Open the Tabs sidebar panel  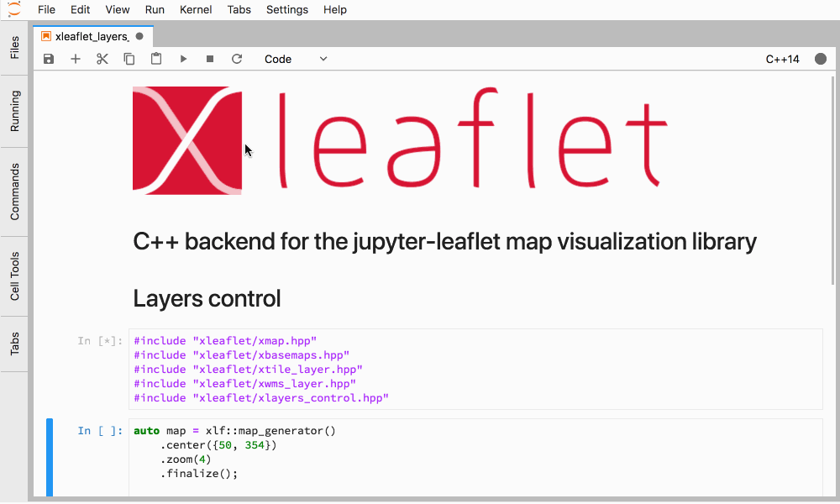14,344
